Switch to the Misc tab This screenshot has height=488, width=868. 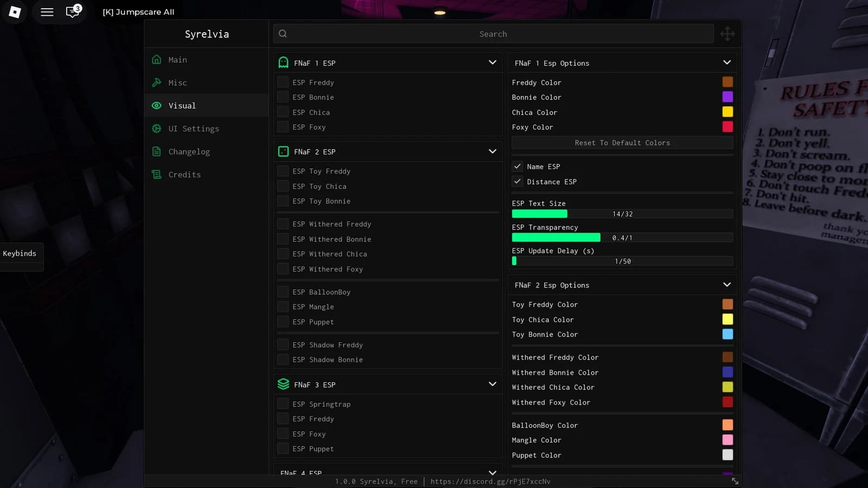pyautogui.click(x=207, y=82)
